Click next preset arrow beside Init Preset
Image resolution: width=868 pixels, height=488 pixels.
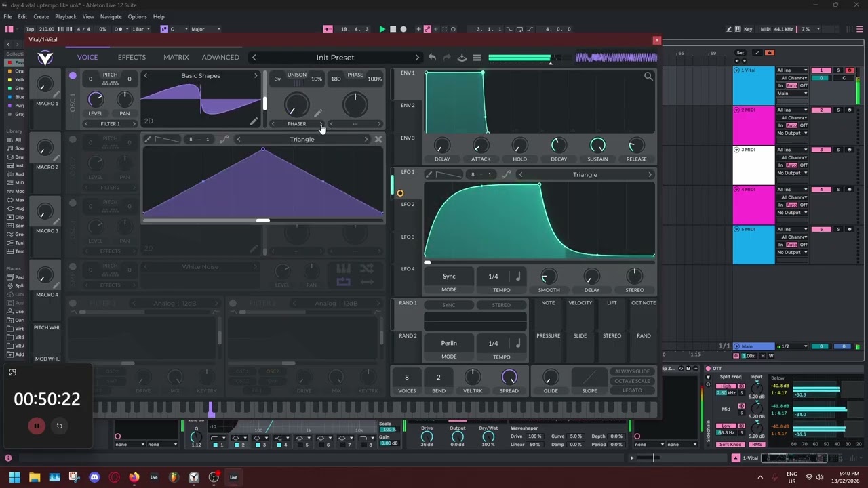tap(417, 58)
